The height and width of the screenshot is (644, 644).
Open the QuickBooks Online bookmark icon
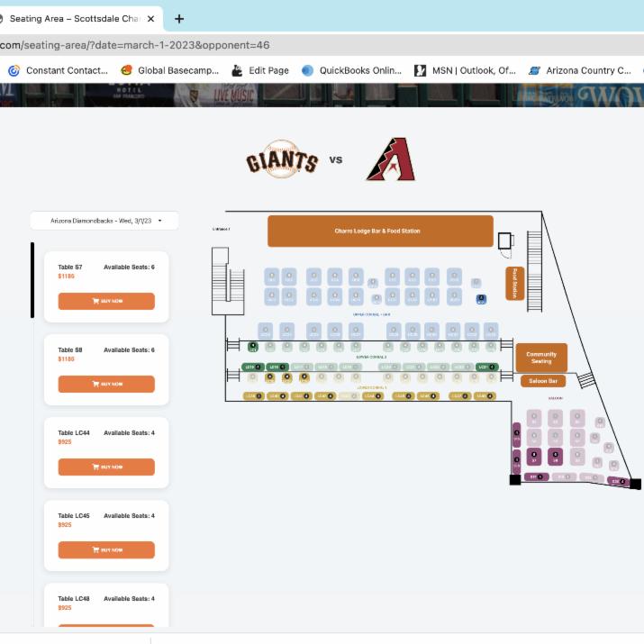click(x=307, y=70)
